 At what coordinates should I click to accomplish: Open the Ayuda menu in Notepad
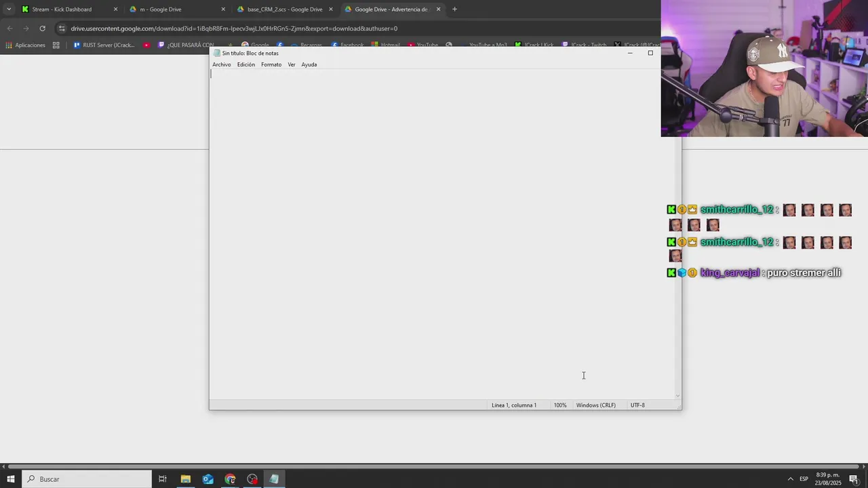pos(309,64)
